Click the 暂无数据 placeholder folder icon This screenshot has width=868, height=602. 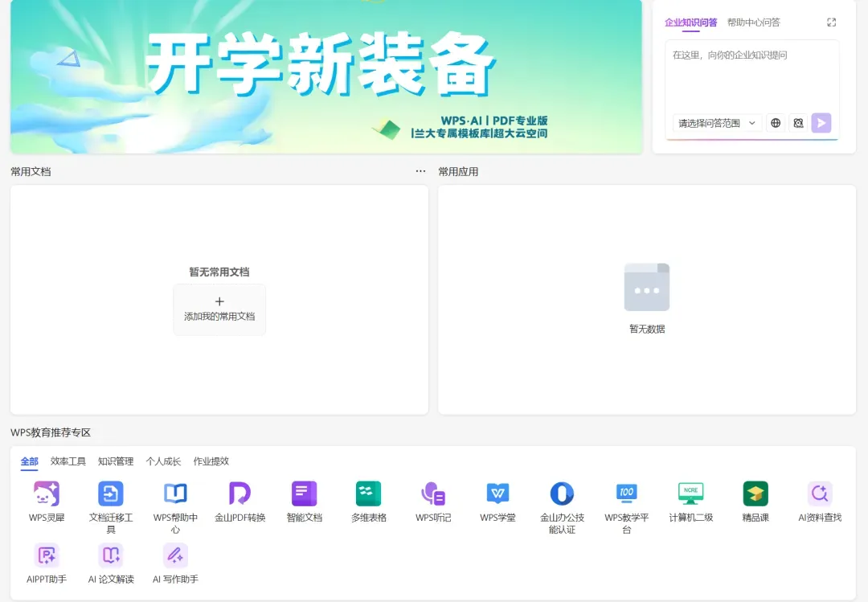(646, 287)
